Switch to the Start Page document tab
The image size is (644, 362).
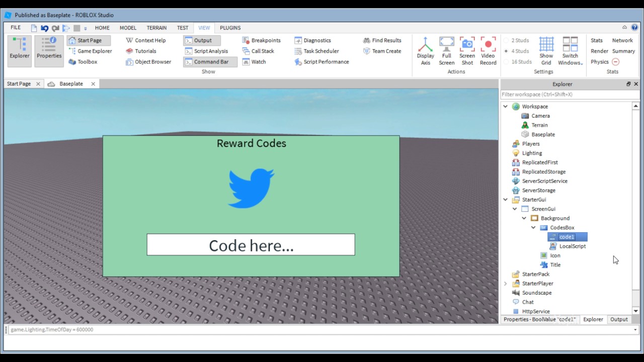(x=19, y=83)
